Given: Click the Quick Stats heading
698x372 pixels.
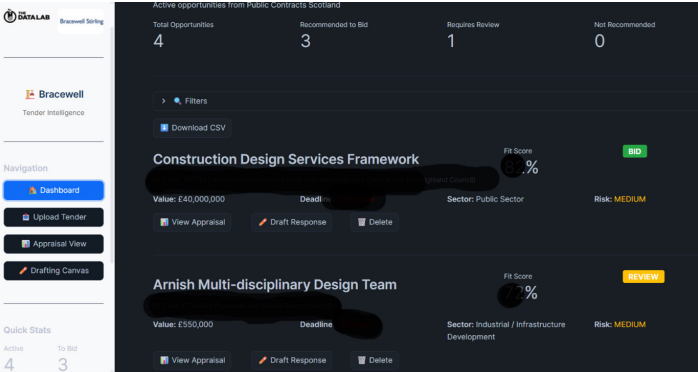Looking at the screenshot, I should [27, 330].
